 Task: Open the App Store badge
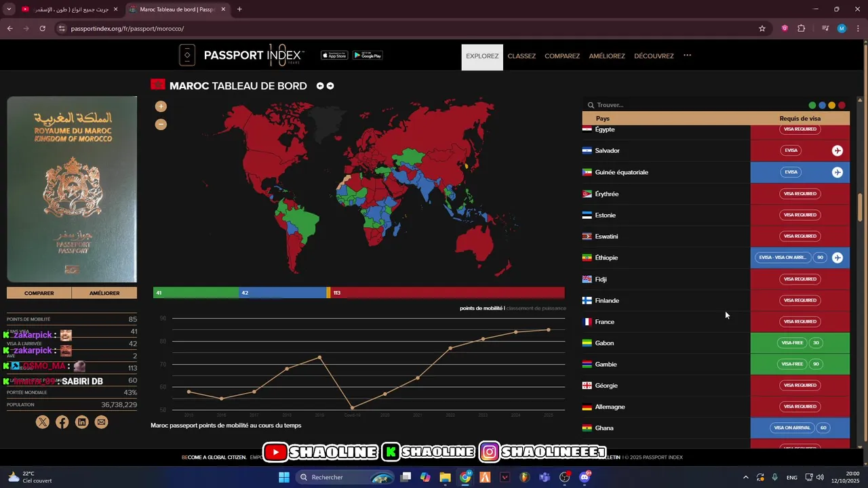(x=334, y=56)
